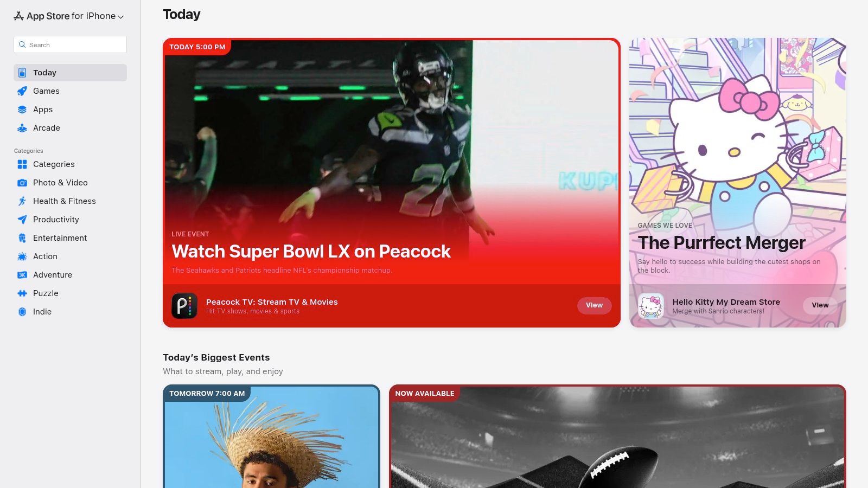Image resolution: width=868 pixels, height=488 pixels.
Task: Click the Puzzle piece icon
Action: click(x=22, y=293)
